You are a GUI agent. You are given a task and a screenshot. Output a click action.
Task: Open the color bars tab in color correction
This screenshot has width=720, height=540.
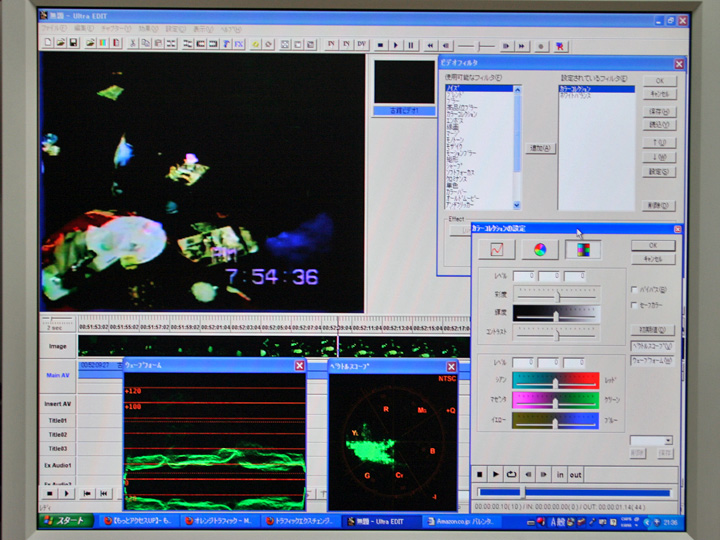(583, 249)
